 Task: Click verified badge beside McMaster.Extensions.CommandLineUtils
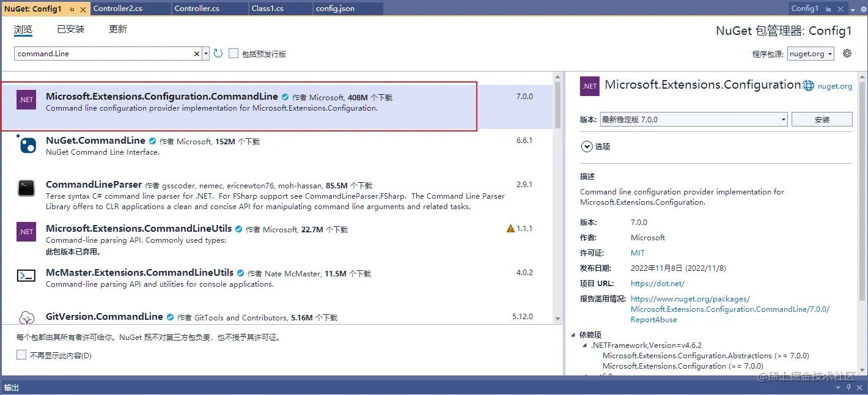coord(240,273)
